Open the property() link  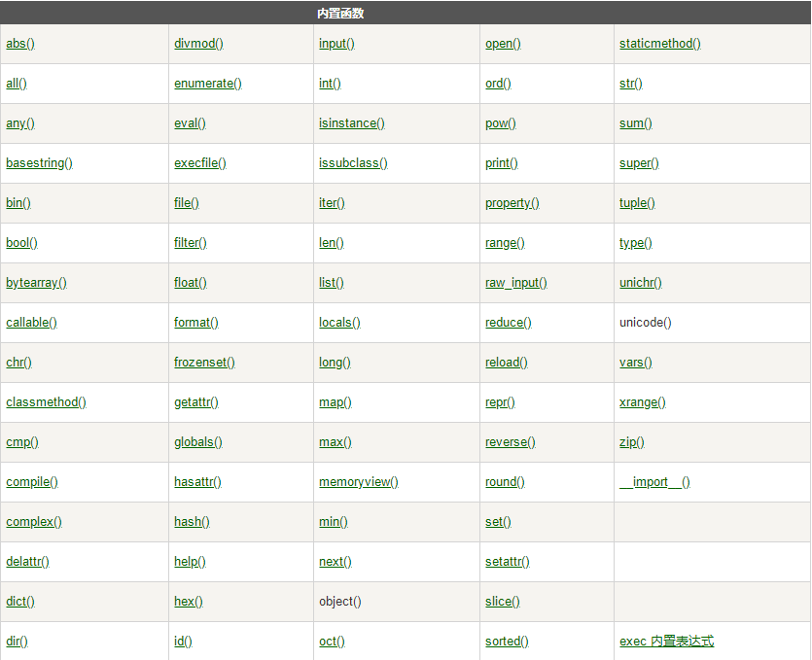pyautogui.click(x=512, y=203)
